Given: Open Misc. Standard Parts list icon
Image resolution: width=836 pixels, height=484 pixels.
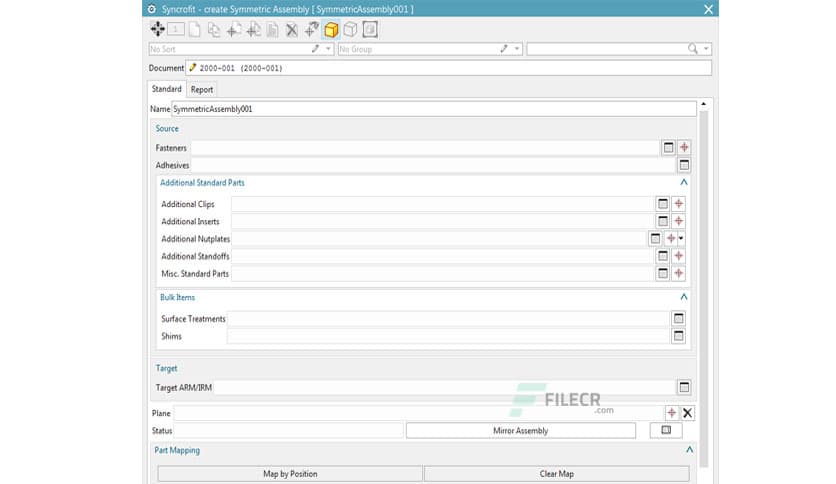Looking at the screenshot, I should click(x=663, y=273).
